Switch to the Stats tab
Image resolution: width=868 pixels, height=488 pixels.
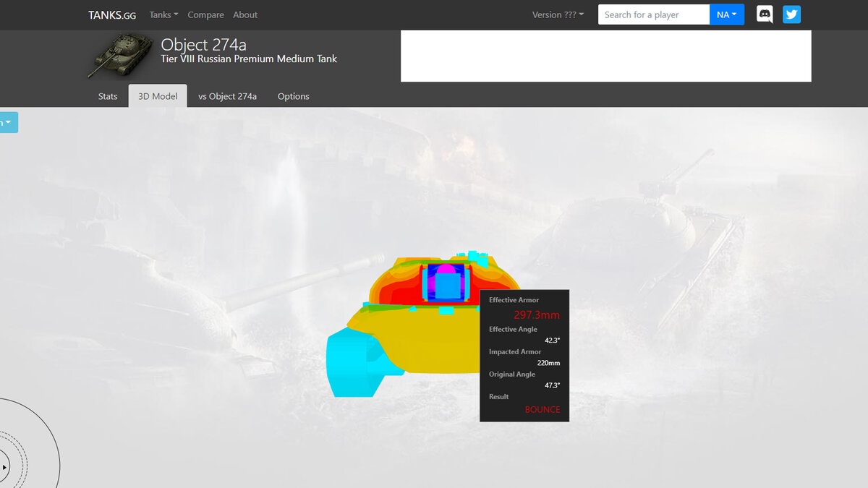[x=108, y=96]
